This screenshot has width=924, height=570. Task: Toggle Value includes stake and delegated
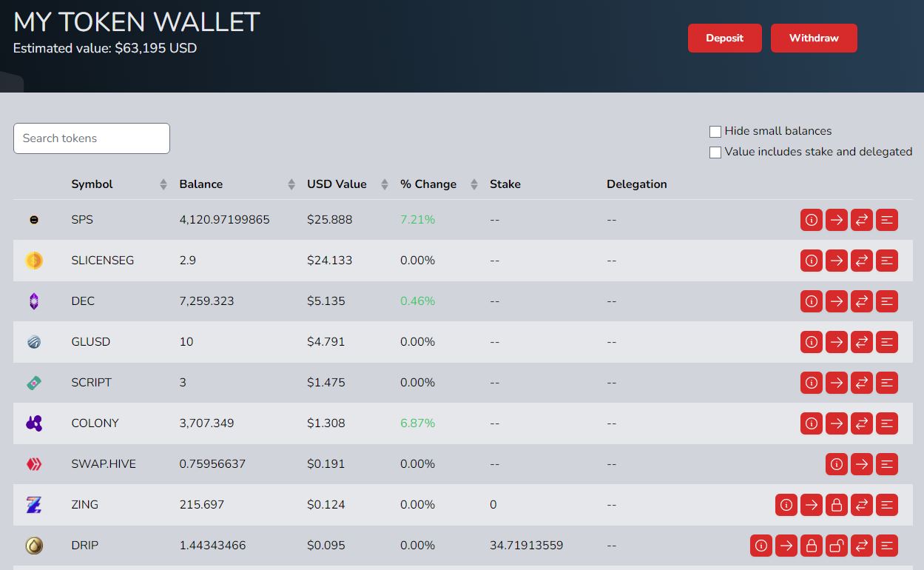(x=715, y=152)
